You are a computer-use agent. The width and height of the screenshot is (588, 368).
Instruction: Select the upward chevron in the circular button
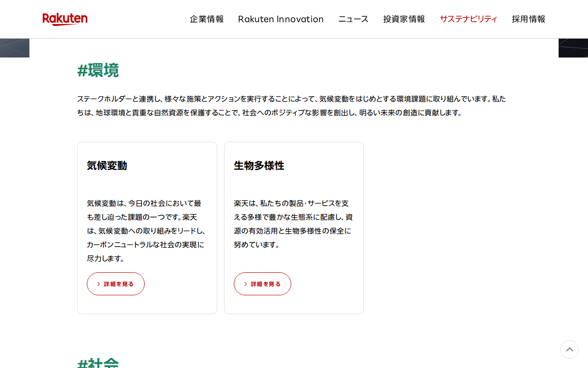click(x=569, y=350)
